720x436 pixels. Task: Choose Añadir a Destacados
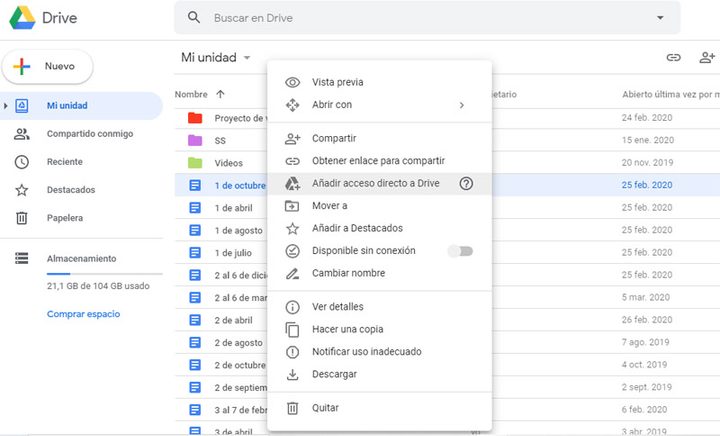pyautogui.click(x=379, y=228)
